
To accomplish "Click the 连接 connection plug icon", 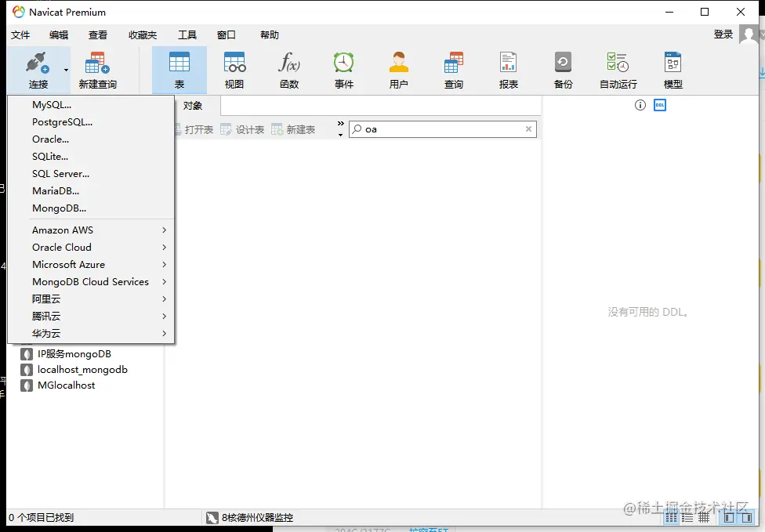I will pos(38,63).
